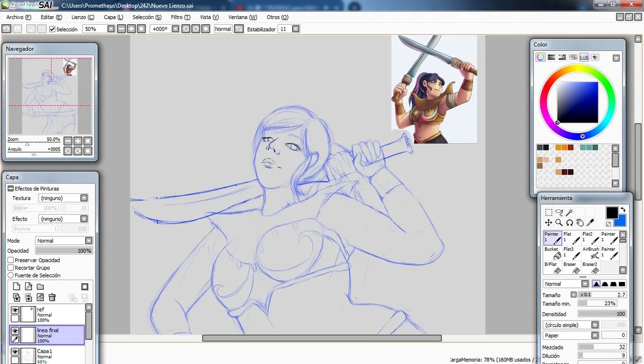Clear the selected layer
This screenshot has width=644, height=364.
click(x=40, y=298)
